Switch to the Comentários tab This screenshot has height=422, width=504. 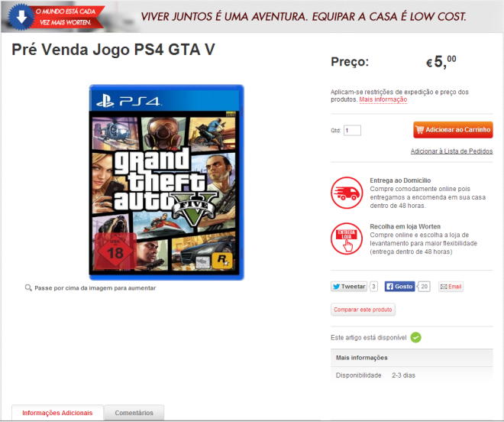click(x=134, y=413)
